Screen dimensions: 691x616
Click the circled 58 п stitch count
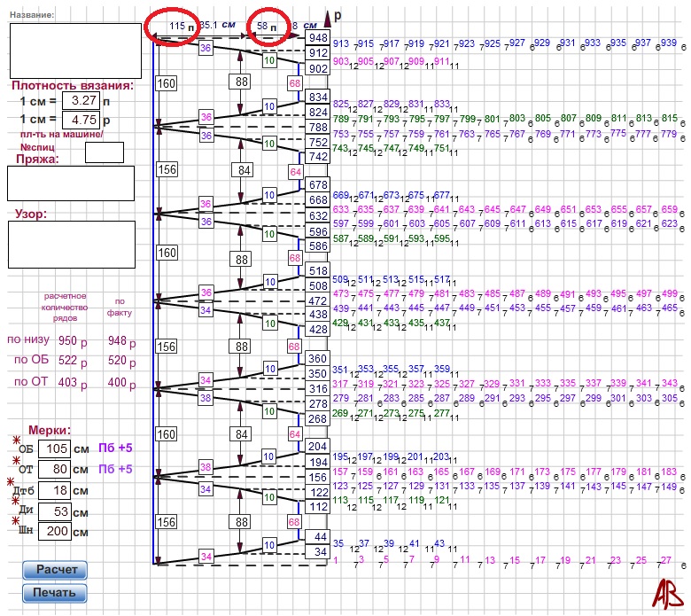pos(265,27)
